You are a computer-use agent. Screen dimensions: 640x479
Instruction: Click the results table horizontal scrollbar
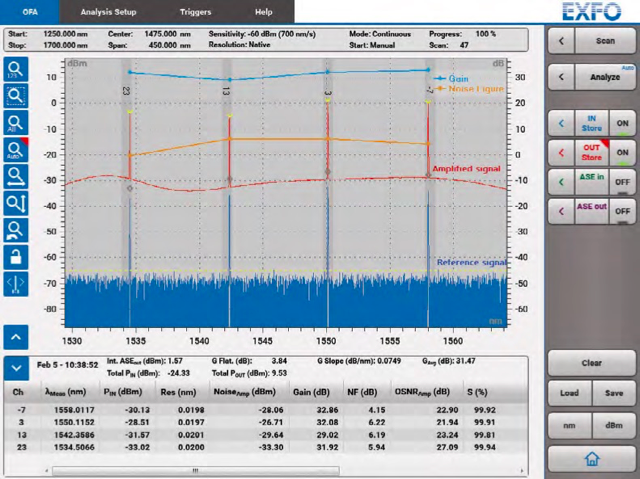[200, 469]
